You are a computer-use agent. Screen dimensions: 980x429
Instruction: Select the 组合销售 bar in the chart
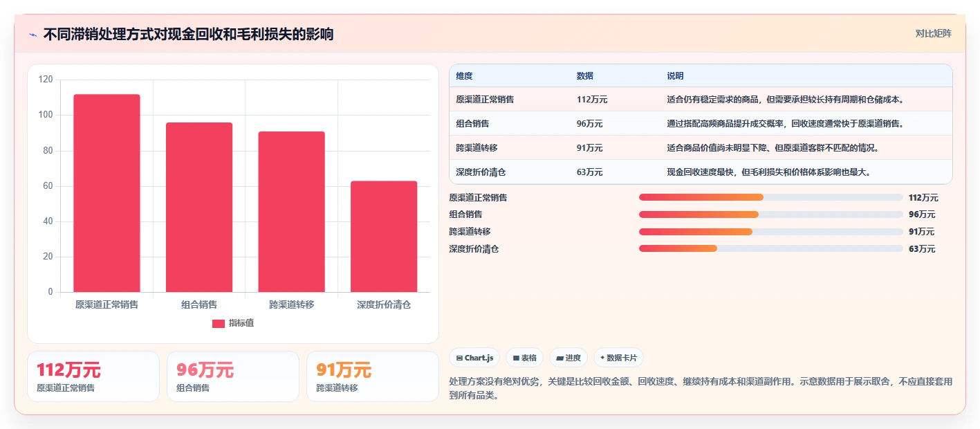coord(199,208)
